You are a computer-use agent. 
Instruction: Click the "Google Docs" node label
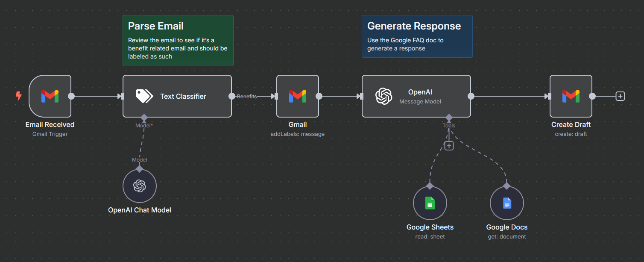coord(507,227)
